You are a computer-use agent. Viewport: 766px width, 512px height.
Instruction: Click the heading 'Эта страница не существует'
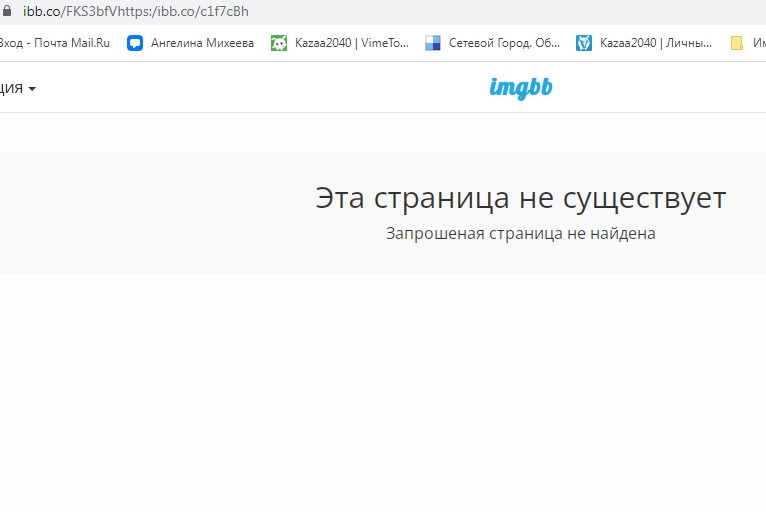tap(520, 198)
